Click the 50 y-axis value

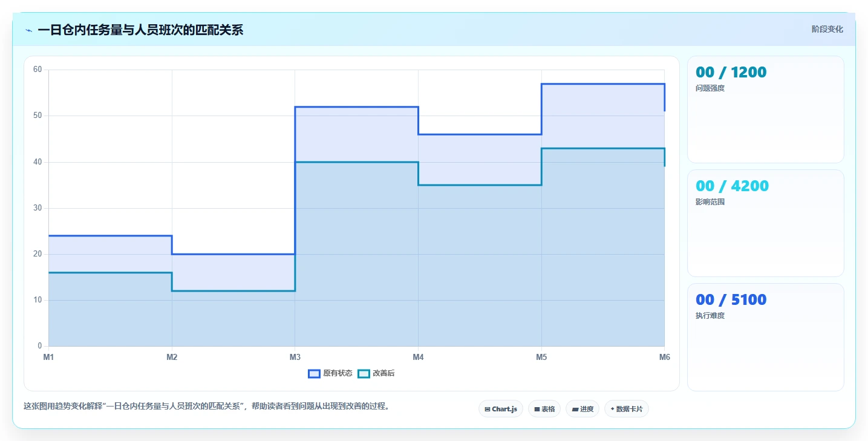tap(38, 116)
